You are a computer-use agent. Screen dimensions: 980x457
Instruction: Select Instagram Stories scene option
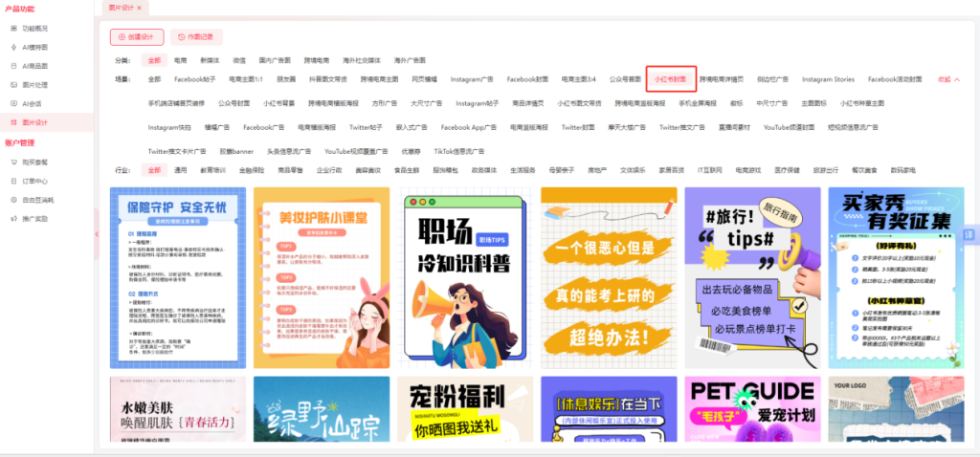pyautogui.click(x=828, y=79)
